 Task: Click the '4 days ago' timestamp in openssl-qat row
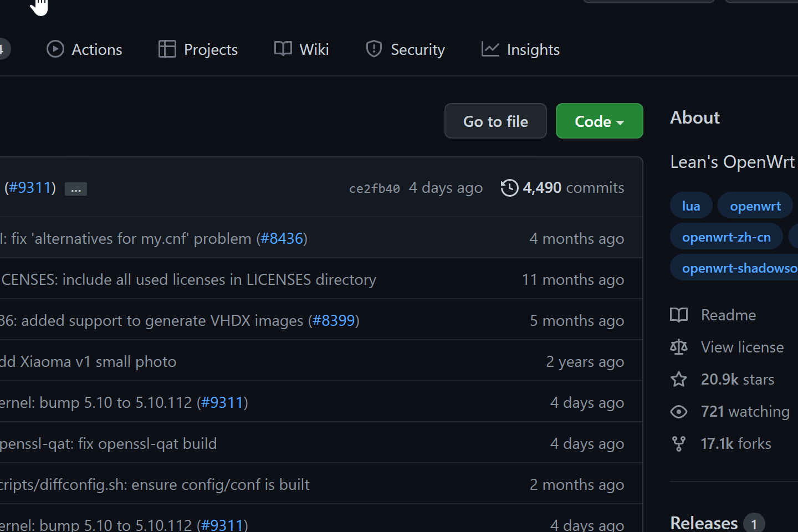tap(587, 443)
